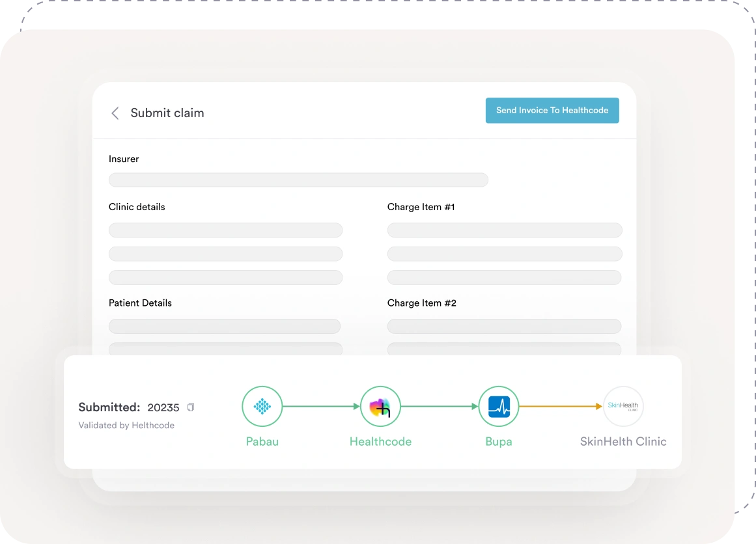Select the Bupa text label
Screen dimensions: 756x544
[x=498, y=442]
